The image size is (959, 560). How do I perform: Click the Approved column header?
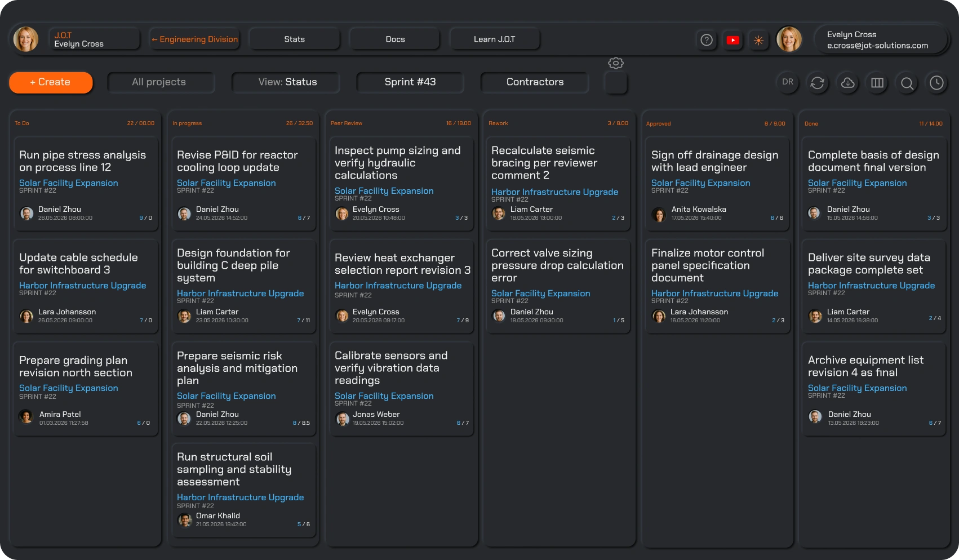point(716,123)
